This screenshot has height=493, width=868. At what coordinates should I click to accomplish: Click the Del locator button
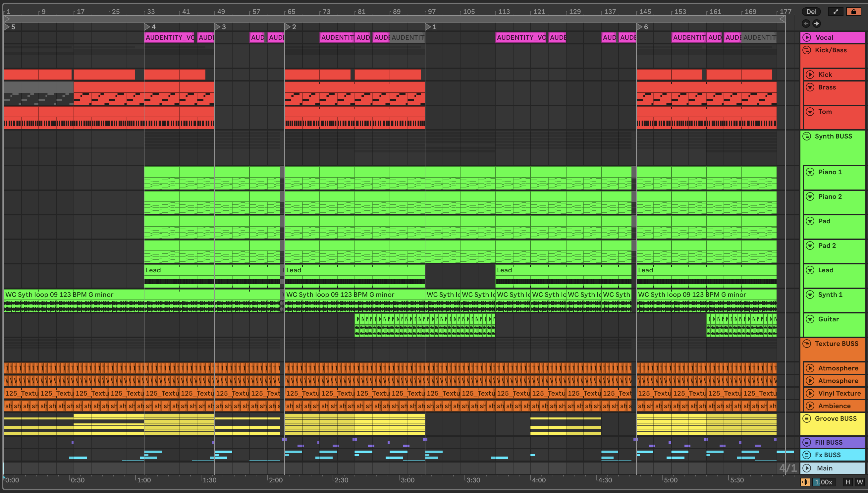811,12
